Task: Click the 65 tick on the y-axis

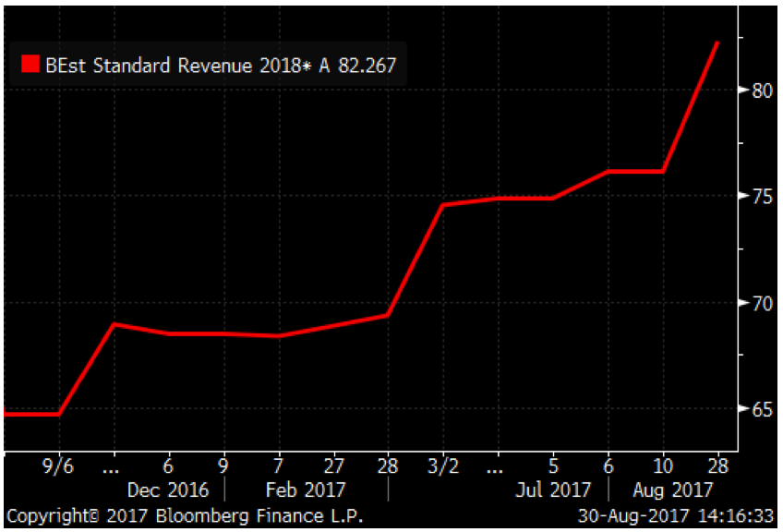Action: [758, 409]
